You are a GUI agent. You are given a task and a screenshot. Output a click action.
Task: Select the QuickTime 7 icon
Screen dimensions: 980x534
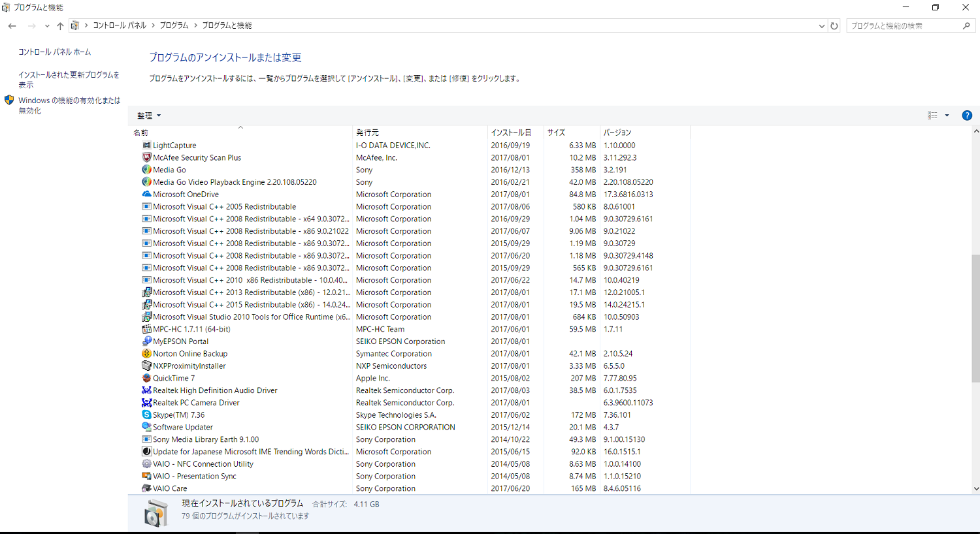(147, 378)
